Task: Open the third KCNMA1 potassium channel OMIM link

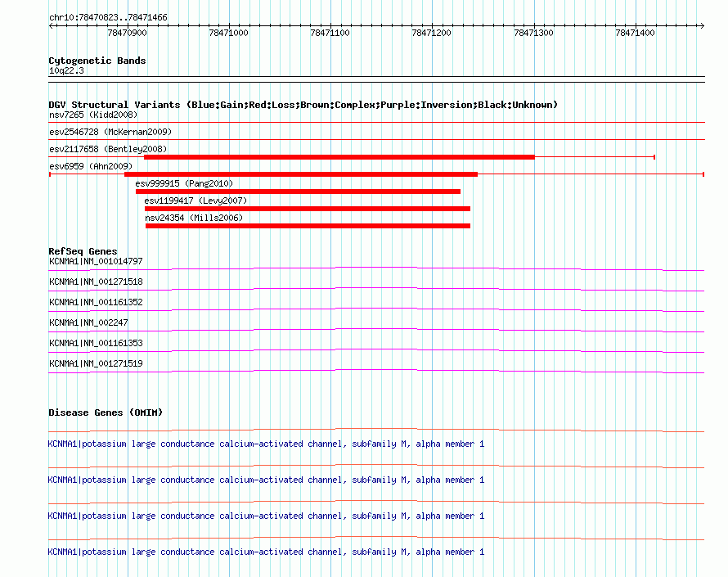Action: tap(266, 516)
